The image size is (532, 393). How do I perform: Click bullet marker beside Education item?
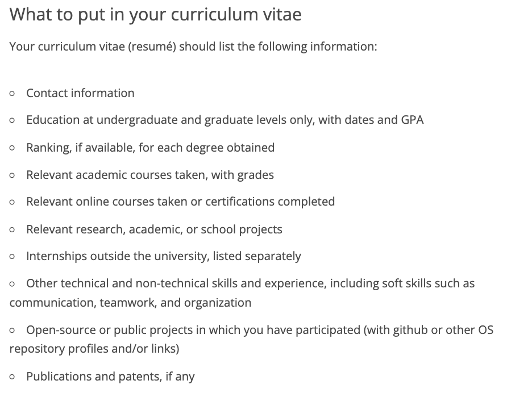click(12, 120)
